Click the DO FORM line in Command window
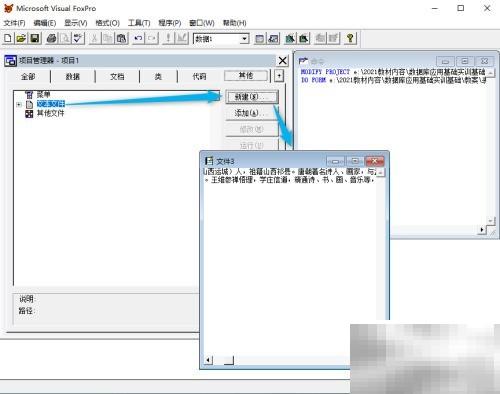Screen dimensions: 500x394 [393, 80]
